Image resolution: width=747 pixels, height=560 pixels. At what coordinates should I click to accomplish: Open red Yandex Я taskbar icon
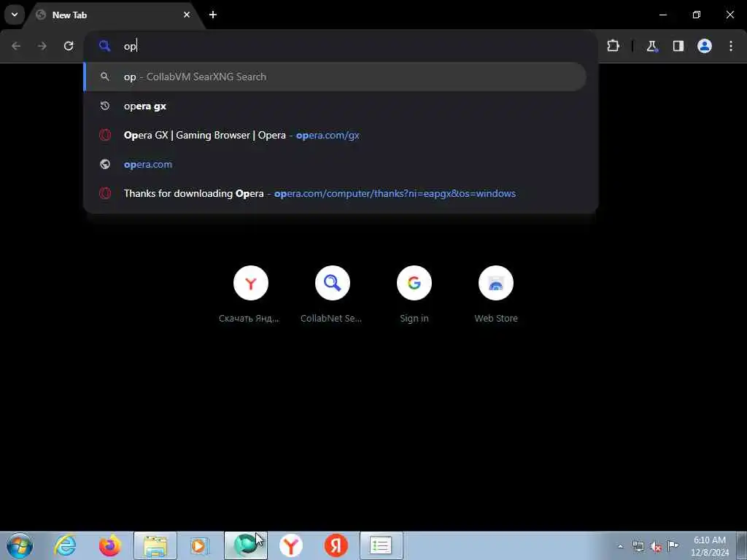tap(336, 545)
